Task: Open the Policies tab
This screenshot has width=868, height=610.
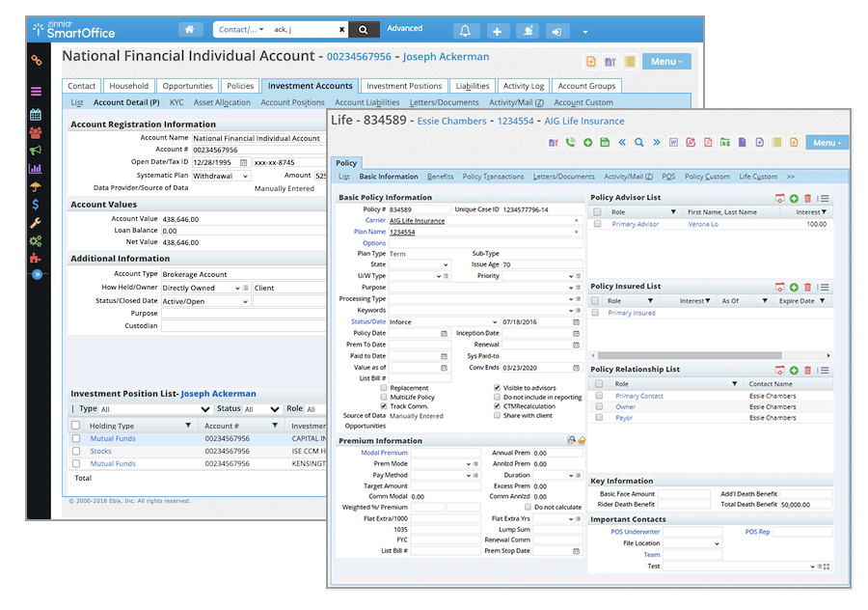Action: [x=240, y=86]
